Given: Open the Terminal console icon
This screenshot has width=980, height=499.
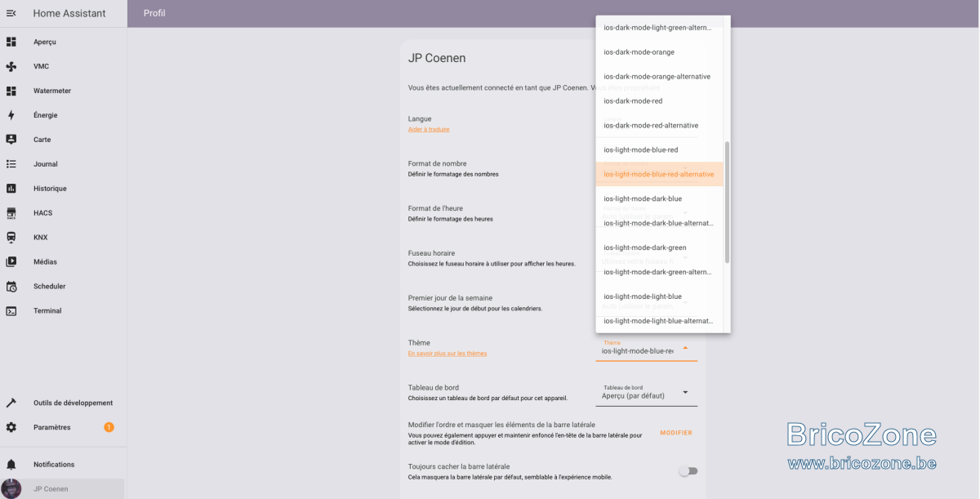Looking at the screenshot, I should click(11, 311).
